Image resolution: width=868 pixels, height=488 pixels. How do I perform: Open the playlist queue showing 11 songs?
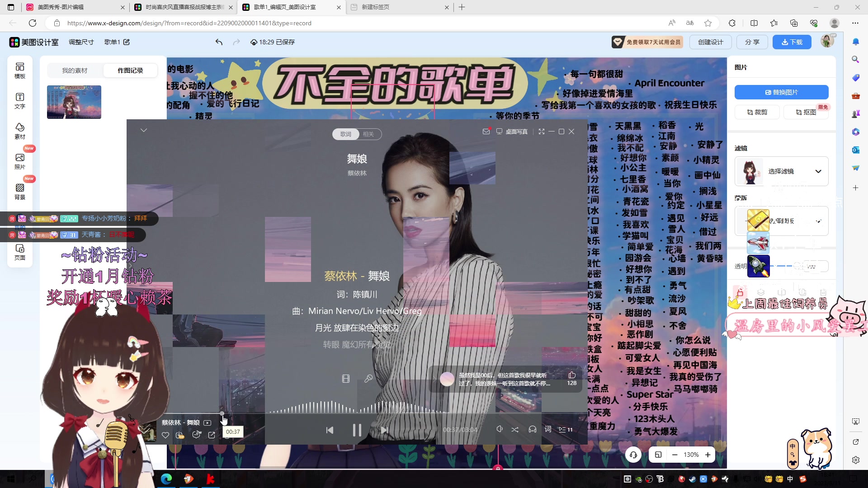click(566, 430)
